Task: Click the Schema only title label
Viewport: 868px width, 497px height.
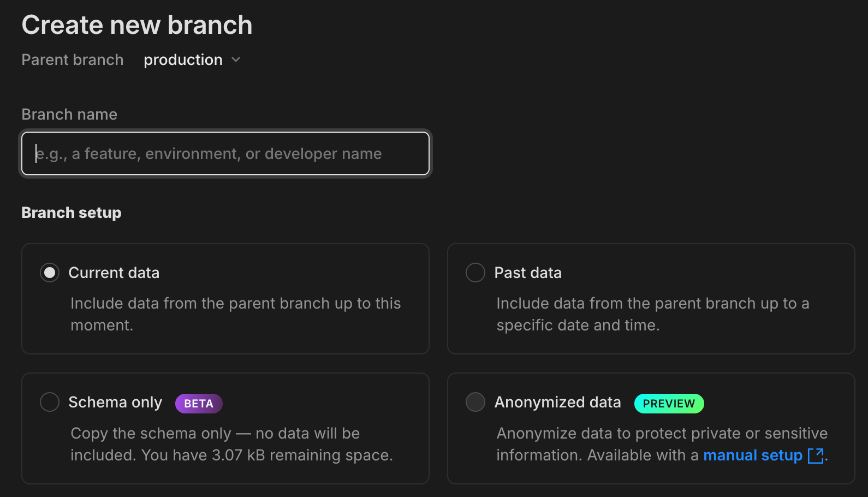Action: click(x=116, y=403)
